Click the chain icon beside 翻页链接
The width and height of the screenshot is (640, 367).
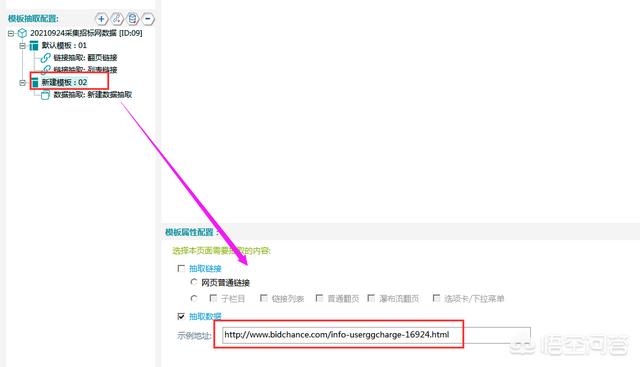[x=46, y=58]
